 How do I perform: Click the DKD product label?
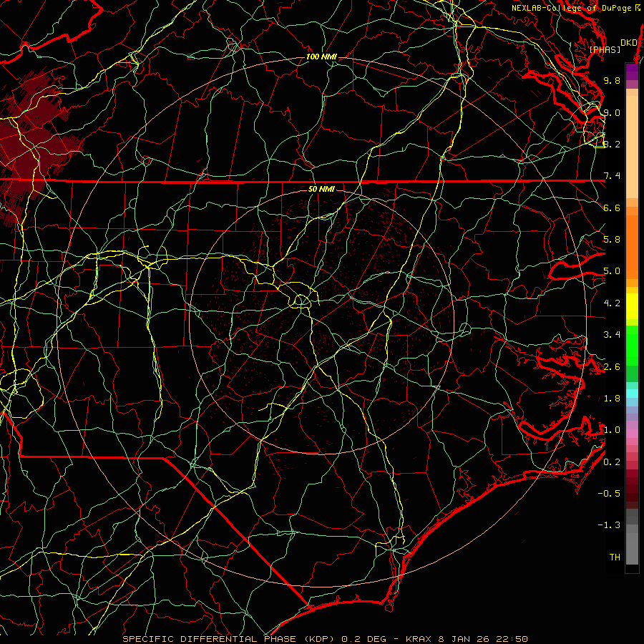[x=628, y=42]
